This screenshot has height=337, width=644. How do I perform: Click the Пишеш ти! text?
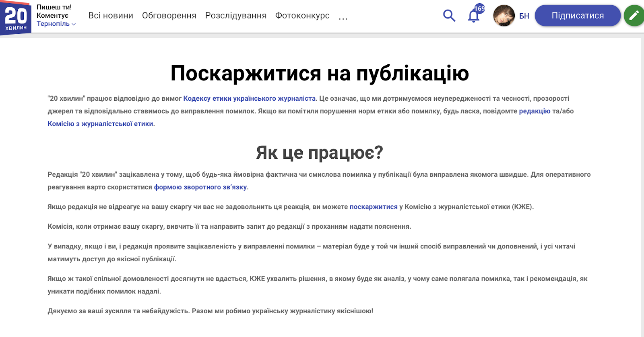tap(54, 7)
